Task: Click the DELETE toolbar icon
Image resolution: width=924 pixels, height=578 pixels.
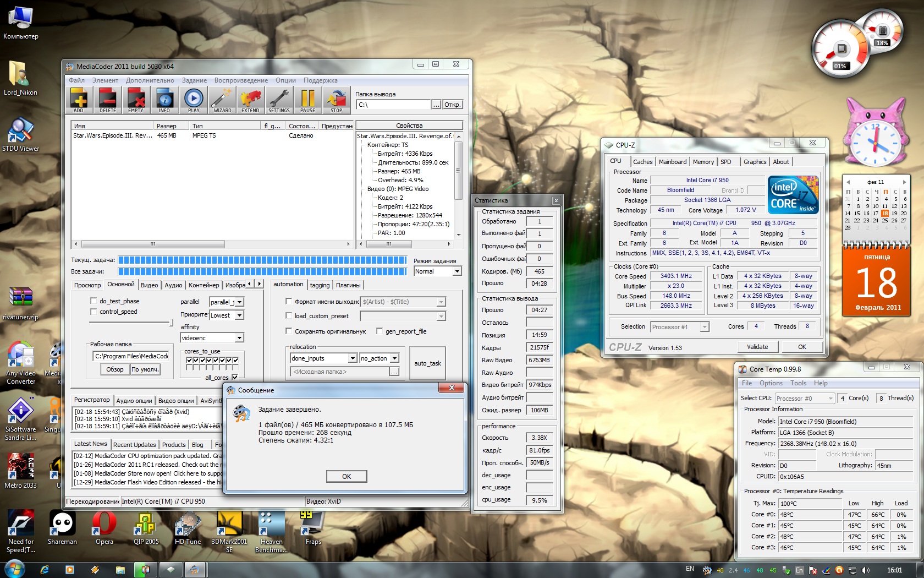Action: click(x=107, y=101)
